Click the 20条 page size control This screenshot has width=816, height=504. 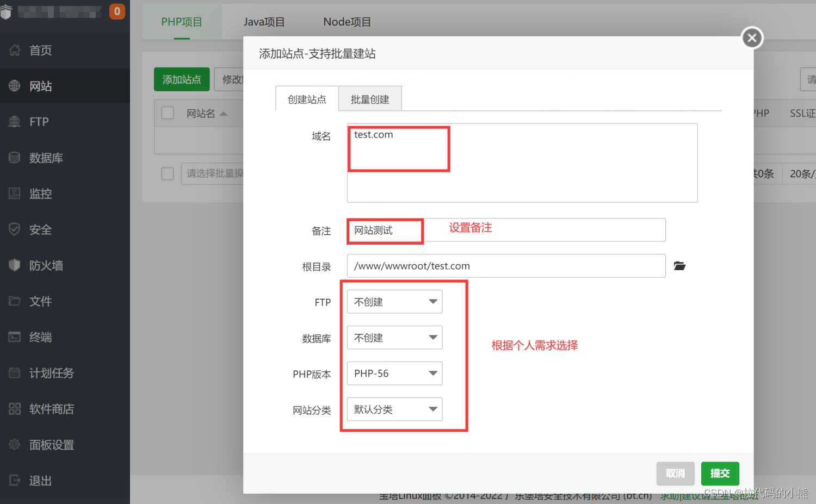coord(800,173)
